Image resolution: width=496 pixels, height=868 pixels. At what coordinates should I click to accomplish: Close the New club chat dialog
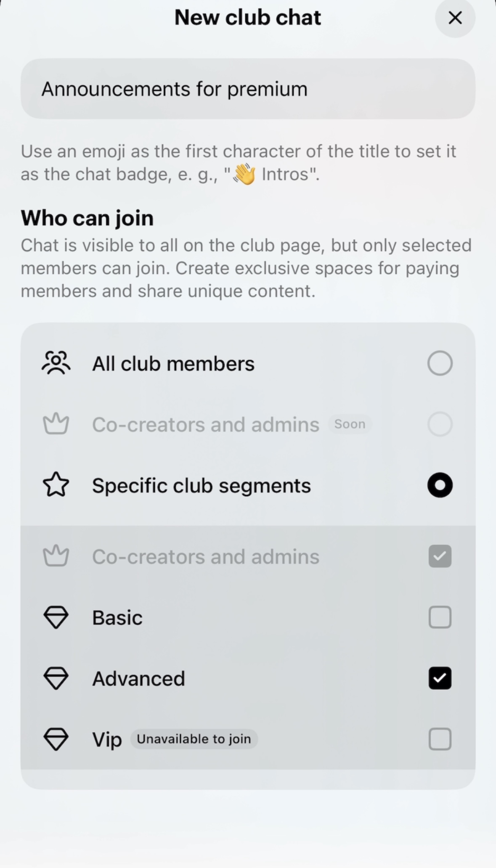click(x=455, y=18)
